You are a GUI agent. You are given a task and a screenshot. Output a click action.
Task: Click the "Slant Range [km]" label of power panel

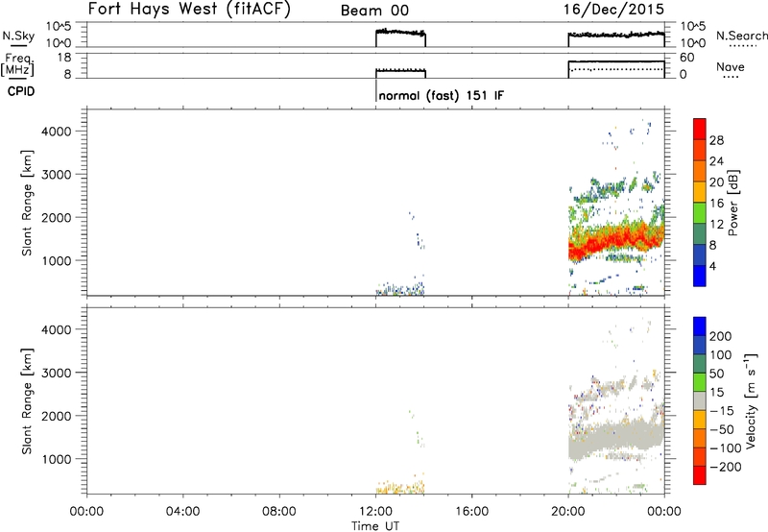pyautogui.click(x=27, y=203)
